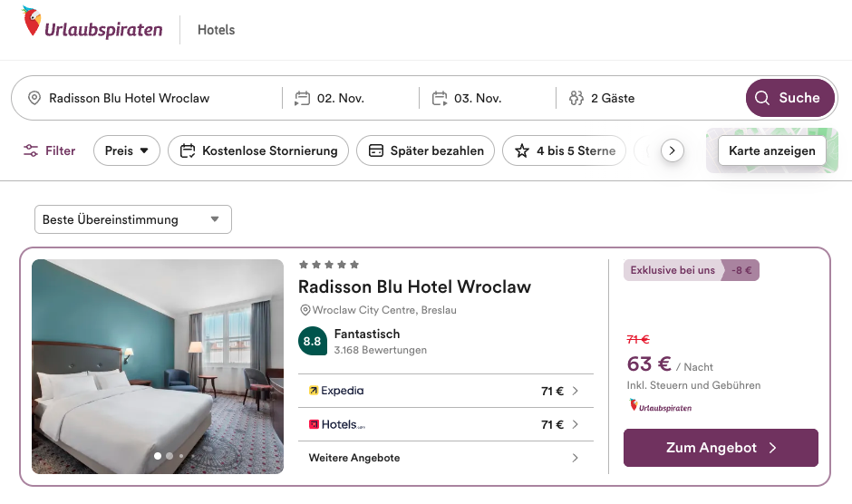Screen dimensions: 852x504
Task: Click the check-out calendar icon
Action: pyautogui.click(x=440, y=98)
